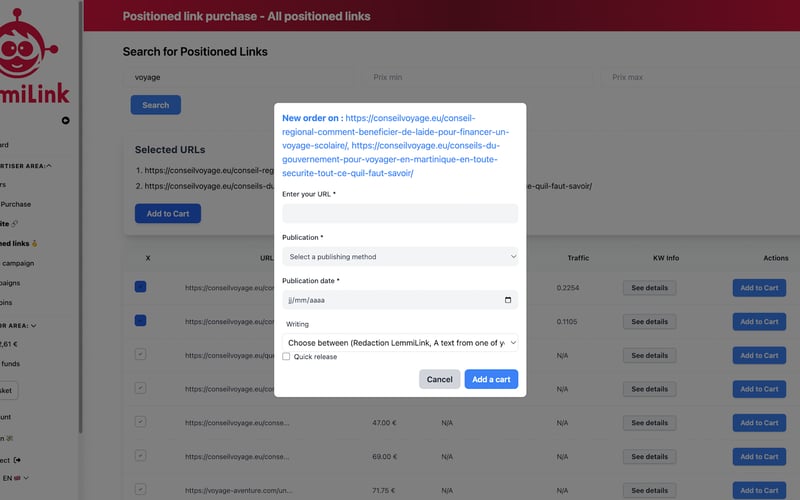Uncheck the first selected row checkbox
The width and height of the screenshot is (800, 500).
(x=140, y=287)
